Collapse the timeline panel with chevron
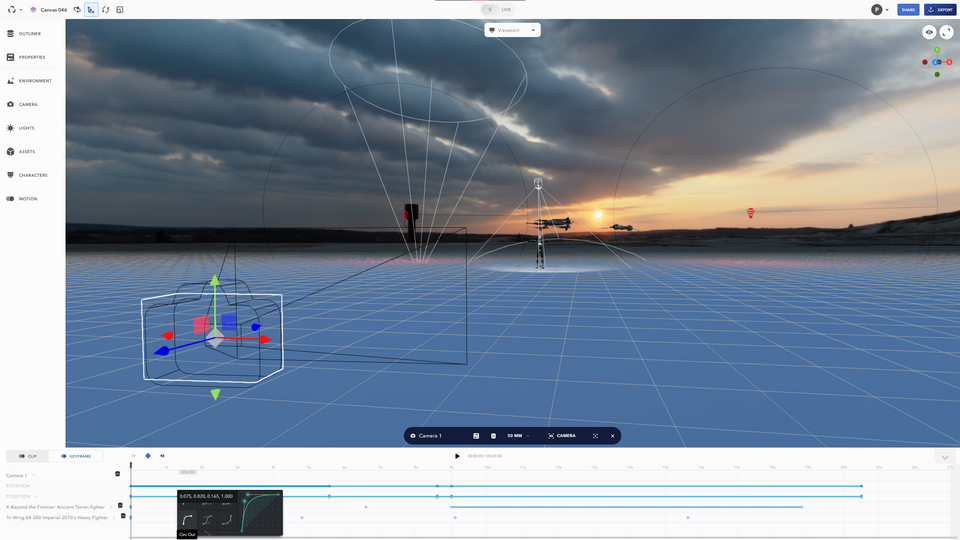960x540 pixels. (945, 457)
